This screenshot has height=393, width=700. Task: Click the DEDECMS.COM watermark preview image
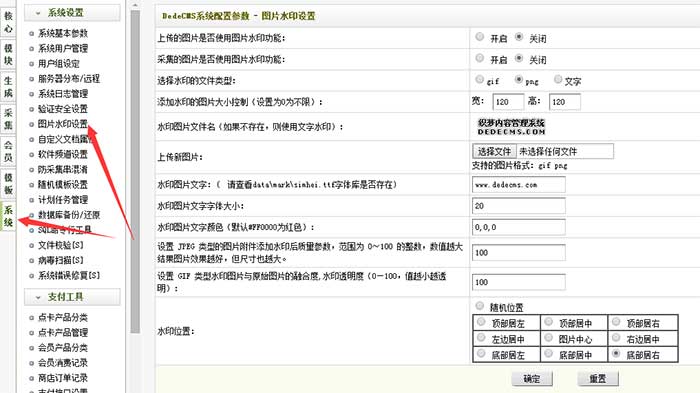(511, 126)
